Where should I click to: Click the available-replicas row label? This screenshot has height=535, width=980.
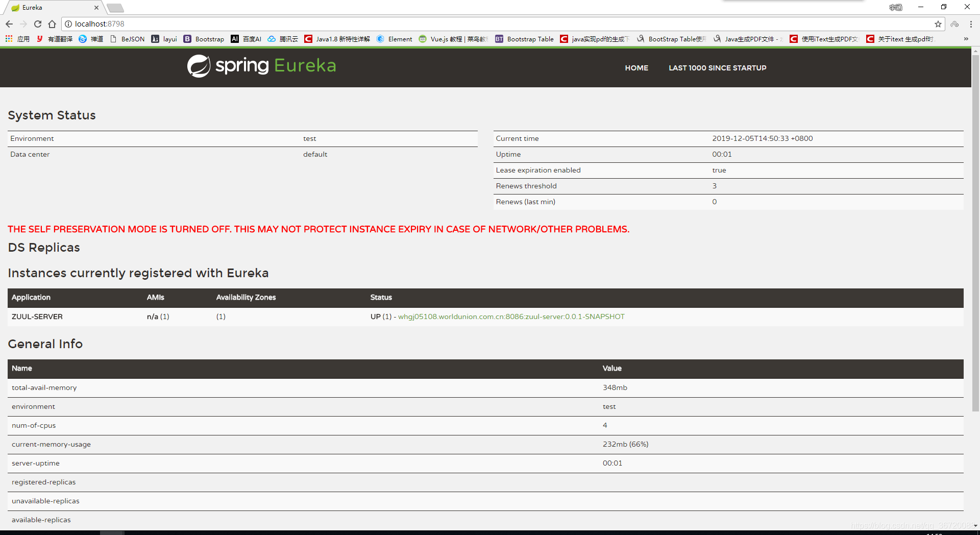[x=41, y=520]
